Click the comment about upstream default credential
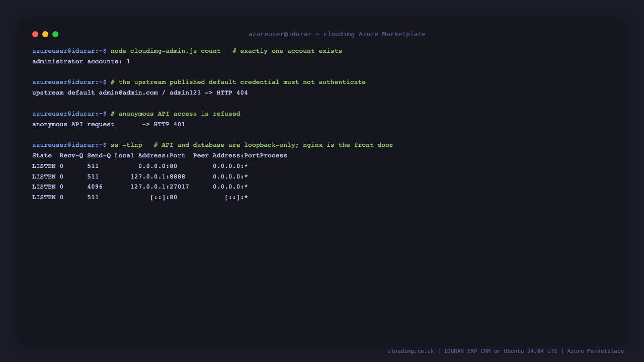This screenshot has width=644, height=362. (238, 82)
